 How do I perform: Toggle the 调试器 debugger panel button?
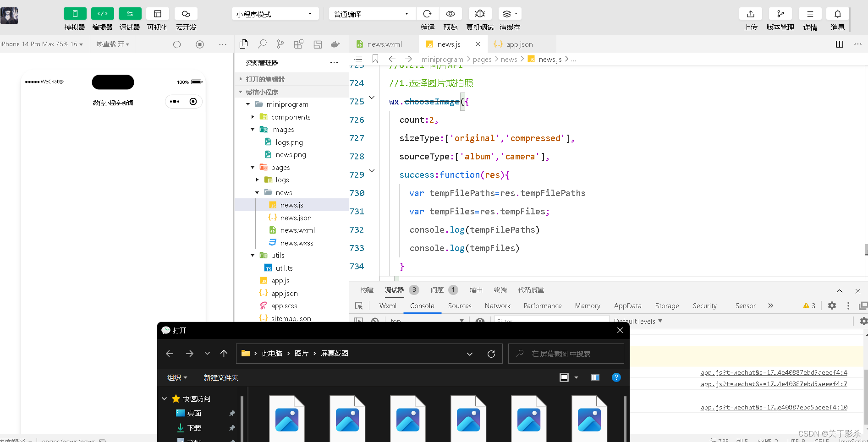[x=130, y=14]
